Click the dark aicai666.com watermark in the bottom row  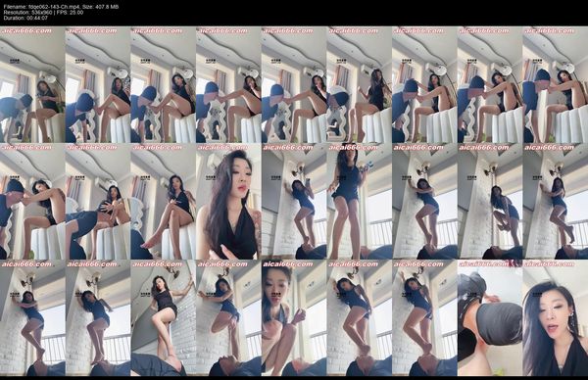point(288,264)
